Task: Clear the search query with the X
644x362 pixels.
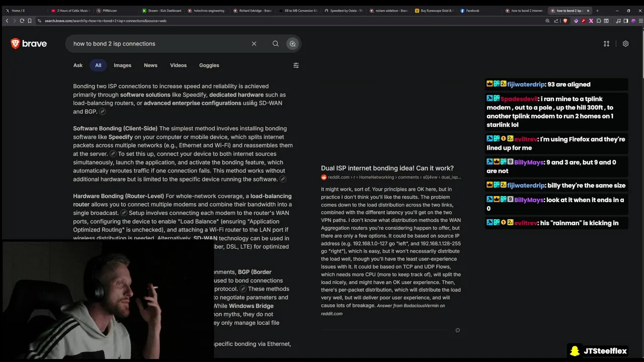Action: tap(254, 44)
